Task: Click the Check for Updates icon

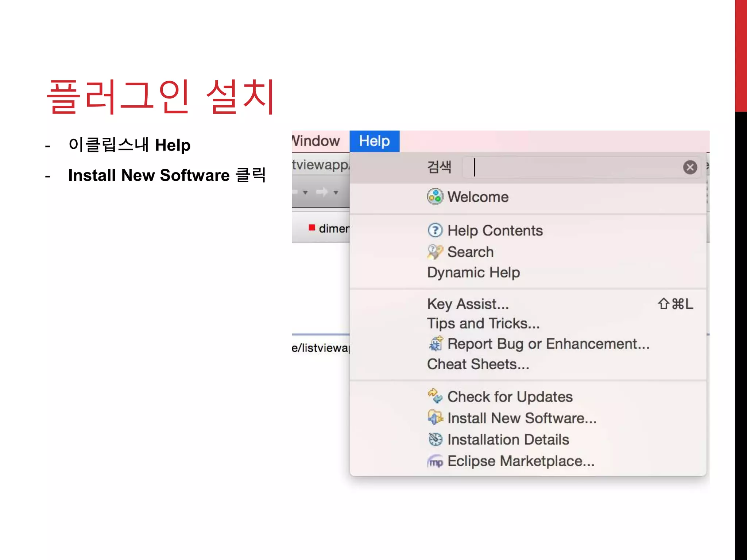Action: tap(435, 396)
